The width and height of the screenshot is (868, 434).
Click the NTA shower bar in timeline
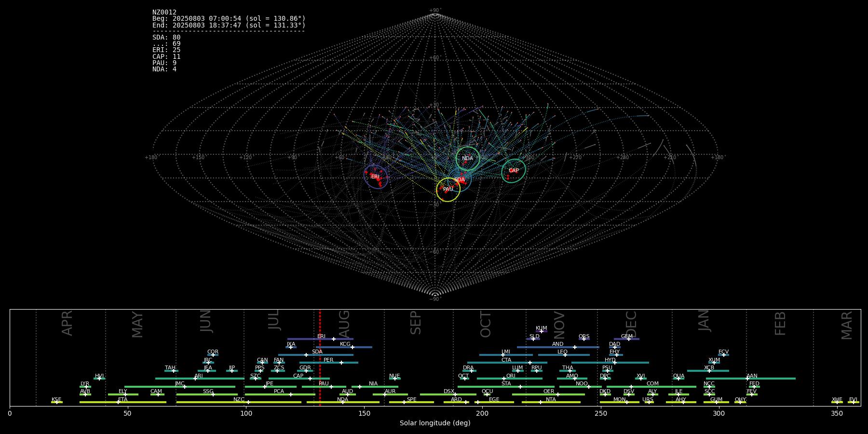coord(551,402)
